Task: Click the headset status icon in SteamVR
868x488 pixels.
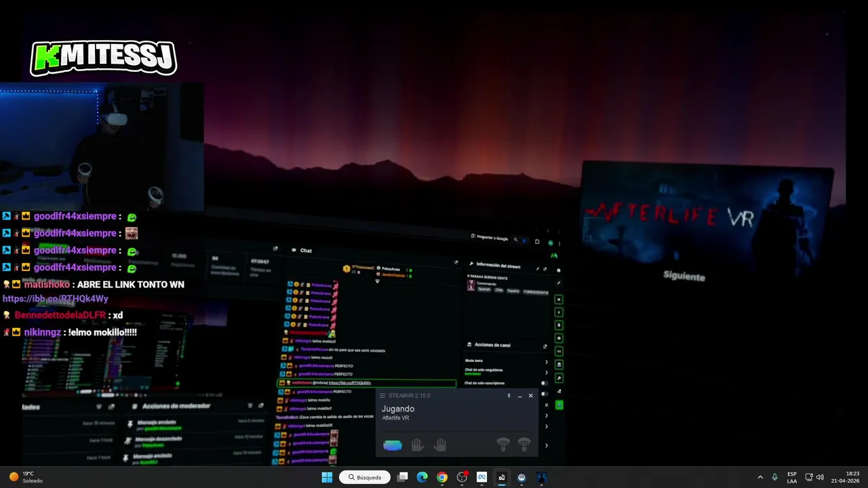Action: click(x=393, y=445)
